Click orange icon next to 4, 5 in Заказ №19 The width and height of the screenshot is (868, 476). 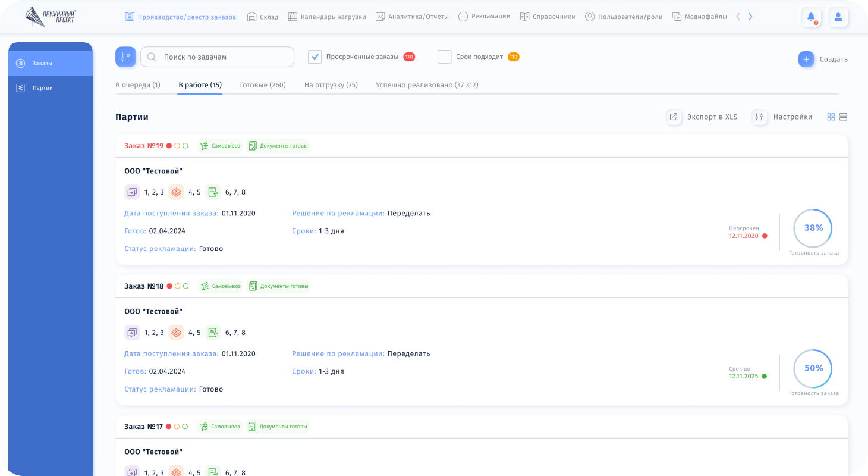[x=176, y=192]
